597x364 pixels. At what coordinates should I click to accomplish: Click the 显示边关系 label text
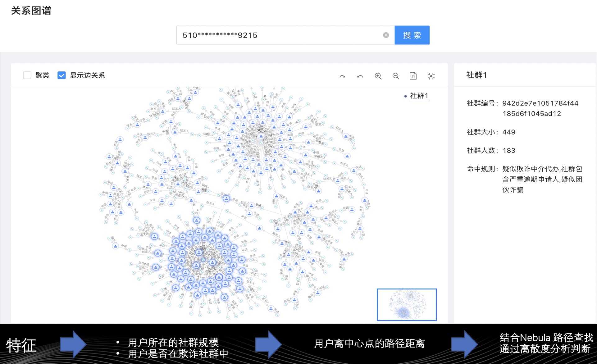point(87,75)
